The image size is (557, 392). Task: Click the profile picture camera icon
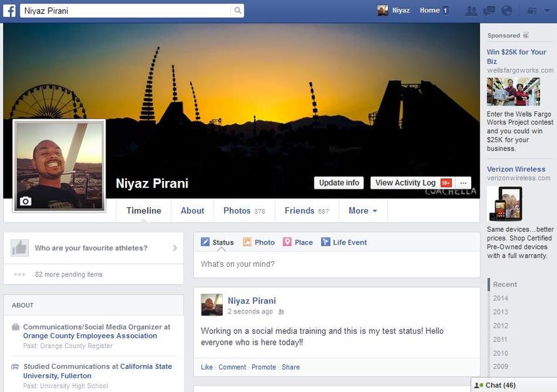coord(25,201)
